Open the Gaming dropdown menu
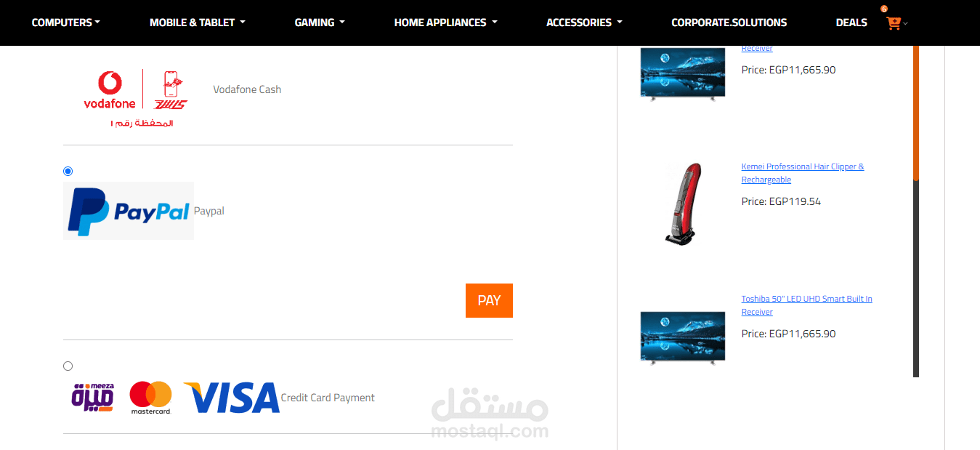Viewport: 980px width, 450px height. (x=320, y=23)
